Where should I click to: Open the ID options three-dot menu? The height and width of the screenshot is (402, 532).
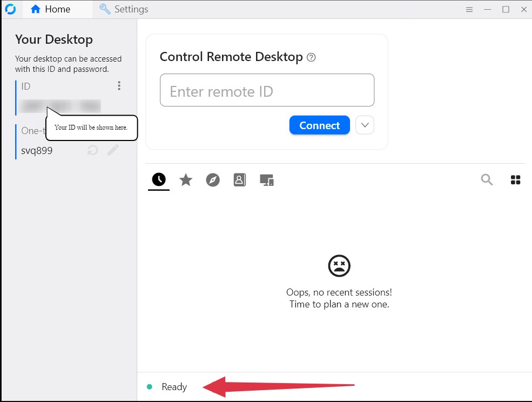click(119, 85)
